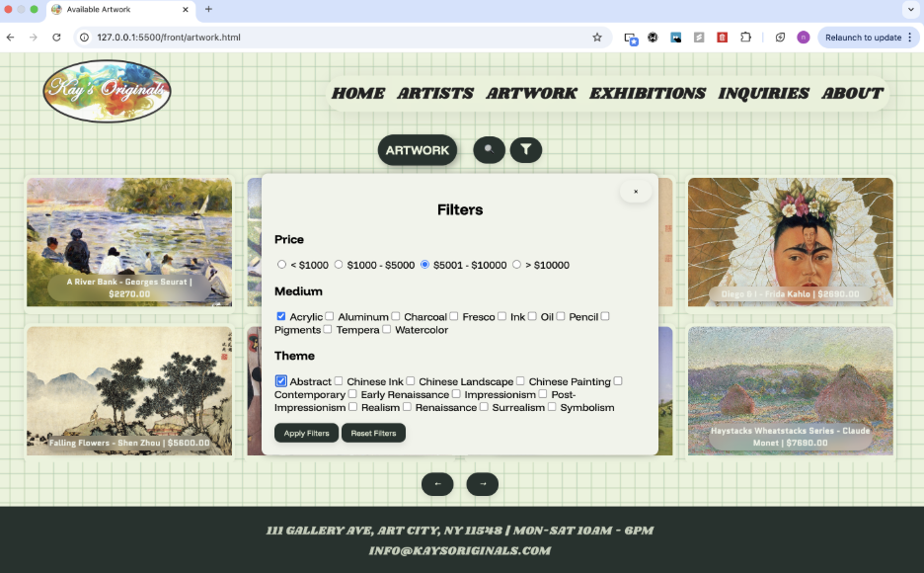Open the HOME navigation item

(x=358, y=93)
